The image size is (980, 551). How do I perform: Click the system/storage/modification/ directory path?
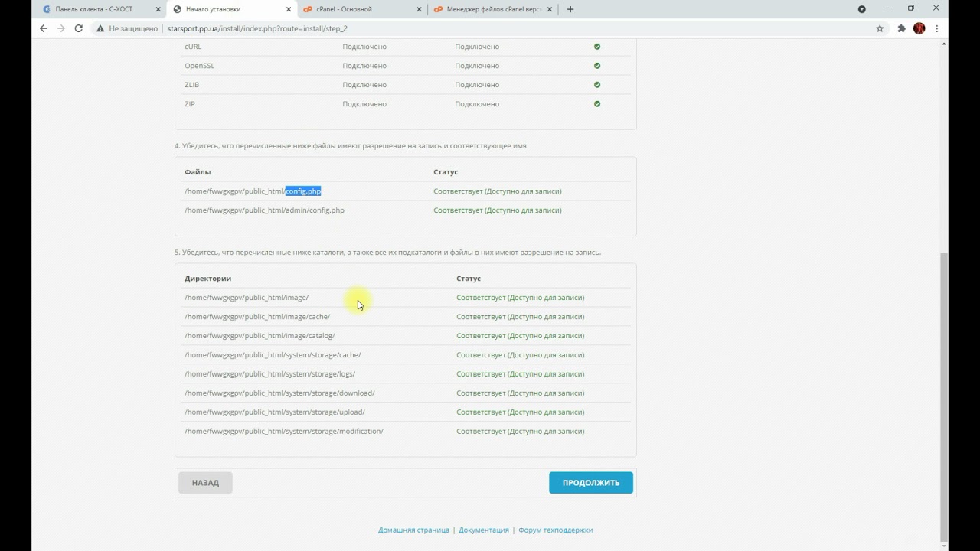[x=284, y=432]
